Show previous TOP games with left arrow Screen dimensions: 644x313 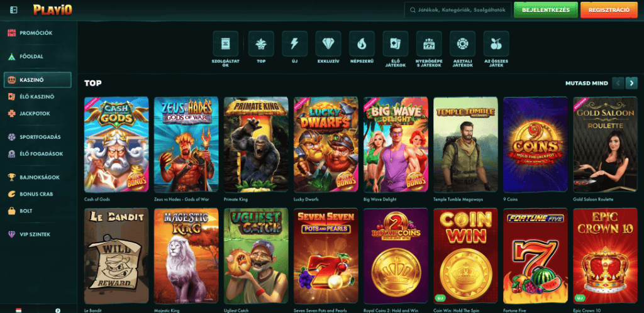pos(618,83)
